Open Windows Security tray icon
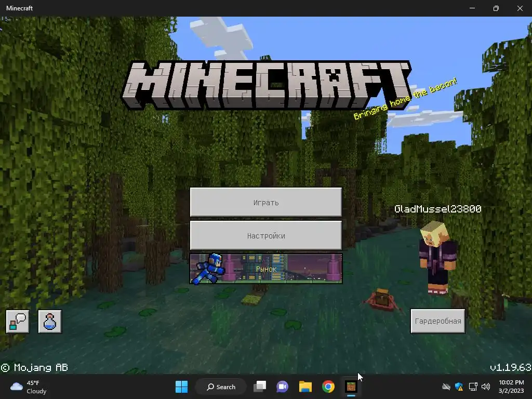This screenshot has height=399, width=532. [x=459, y=387]
